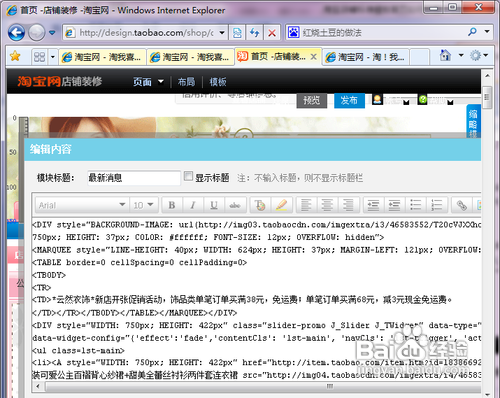The width and height of the screenshot is (500, 398).
Task: Insert a numbered list
Action: pyautogui.click(x=437, y=205)
